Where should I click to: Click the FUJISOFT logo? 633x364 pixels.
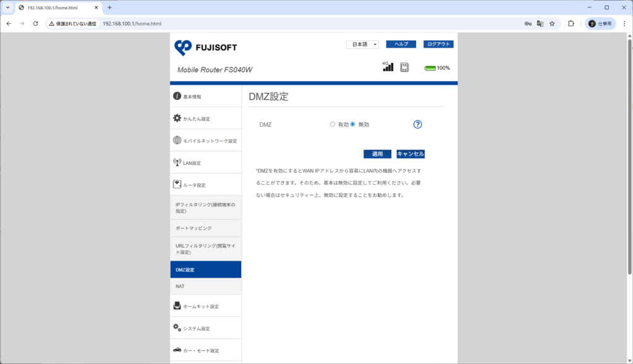click(205, 48)
